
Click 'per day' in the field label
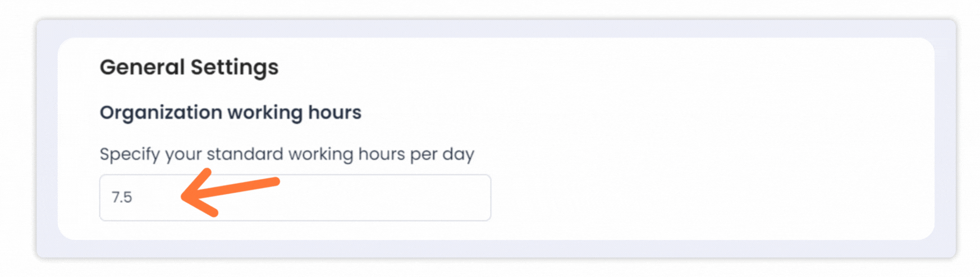442,154
